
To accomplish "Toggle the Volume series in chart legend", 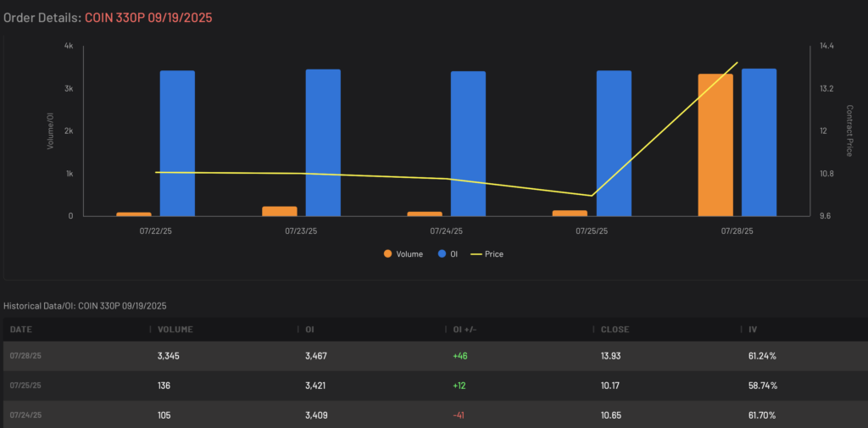I will (x=403, y=254).
